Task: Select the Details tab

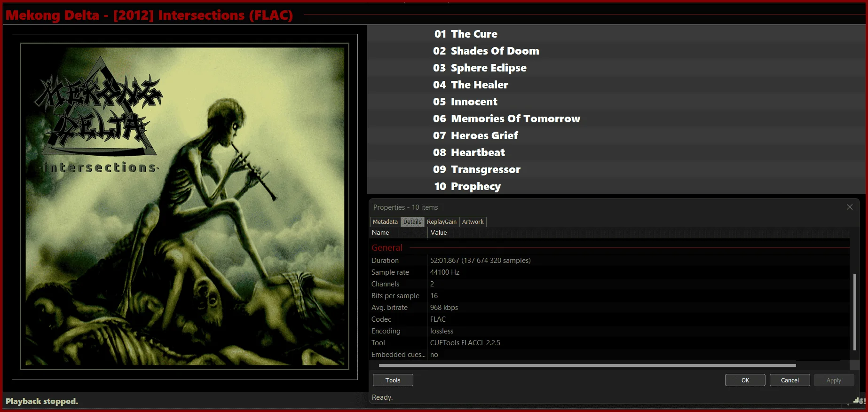Action: pos(412,222)
